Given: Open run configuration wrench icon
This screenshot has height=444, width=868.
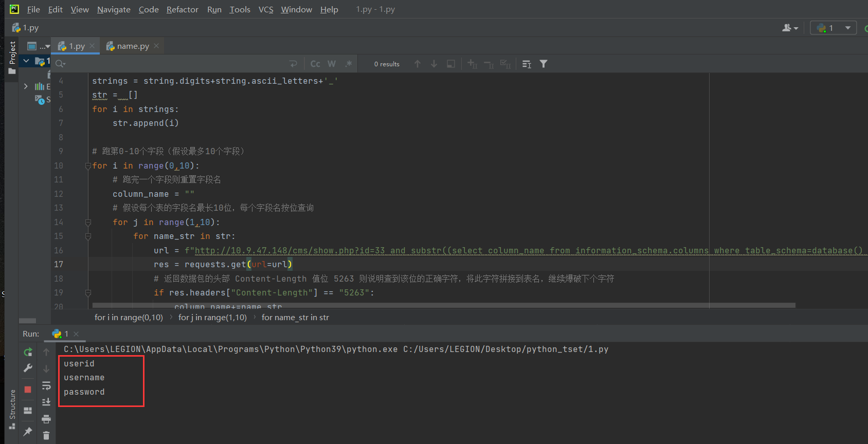Looking at the screenshot, I should click(28, 368).
